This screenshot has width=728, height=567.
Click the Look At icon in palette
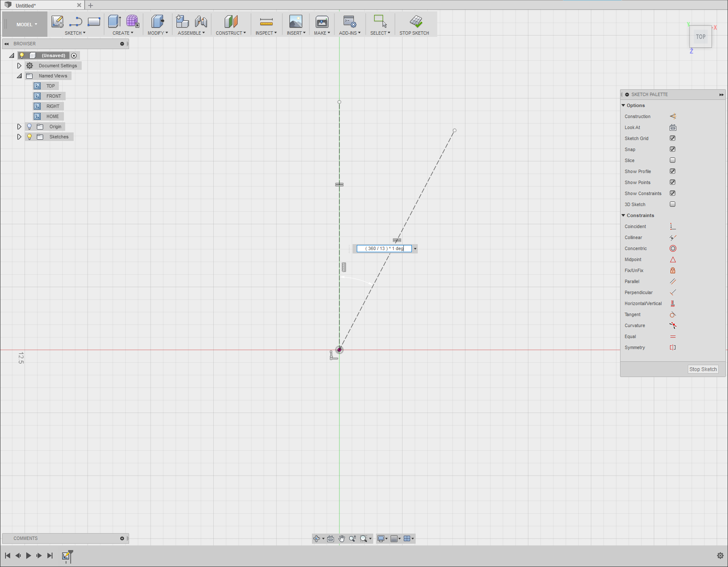673,127
